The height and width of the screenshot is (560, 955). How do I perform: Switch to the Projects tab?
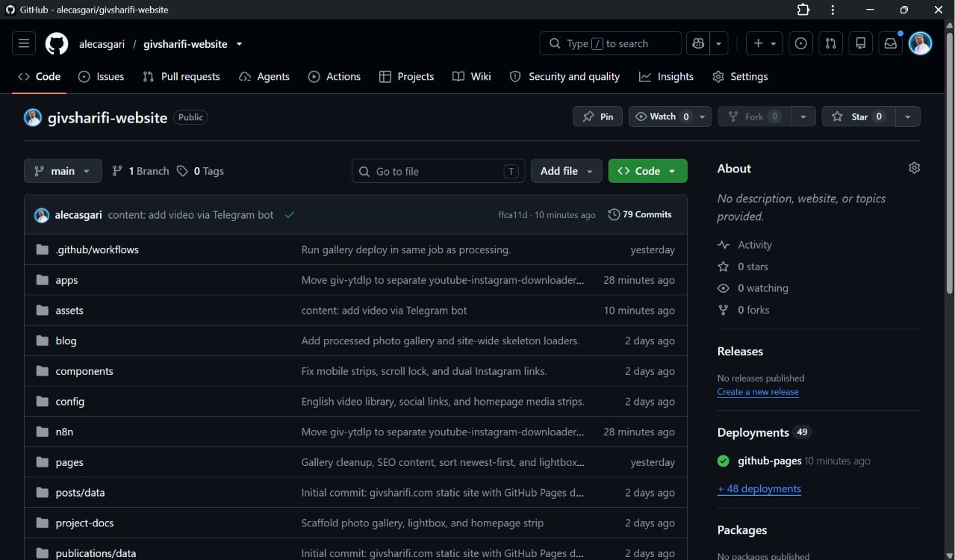pos(407,76)
